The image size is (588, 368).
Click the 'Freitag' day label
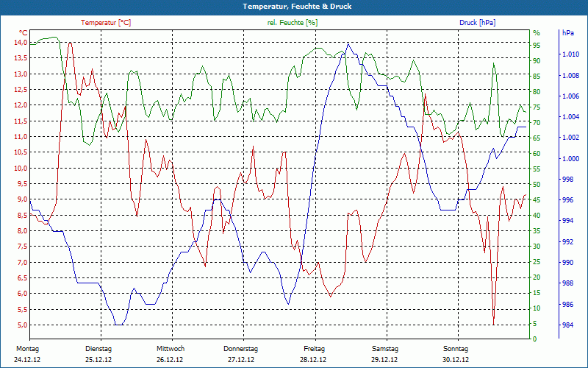point(315,349)
